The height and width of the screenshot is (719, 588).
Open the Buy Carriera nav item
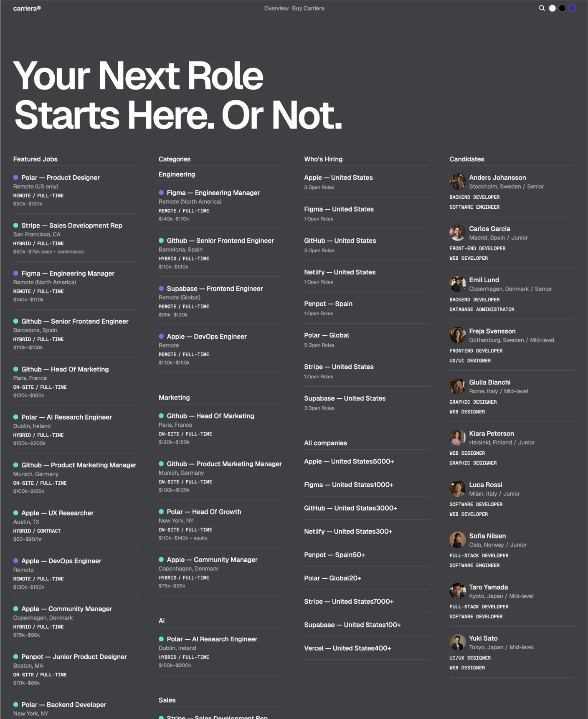308,8
